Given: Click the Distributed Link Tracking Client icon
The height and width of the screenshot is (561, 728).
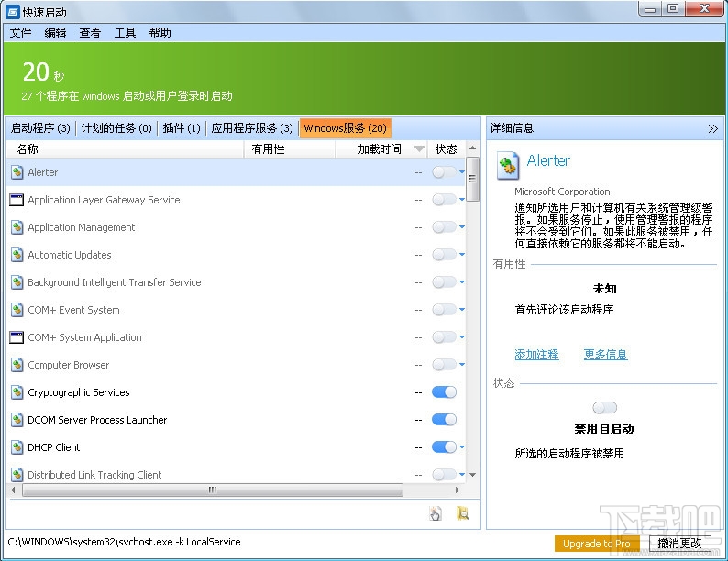Looking at the screenshot, I should 17,474.
